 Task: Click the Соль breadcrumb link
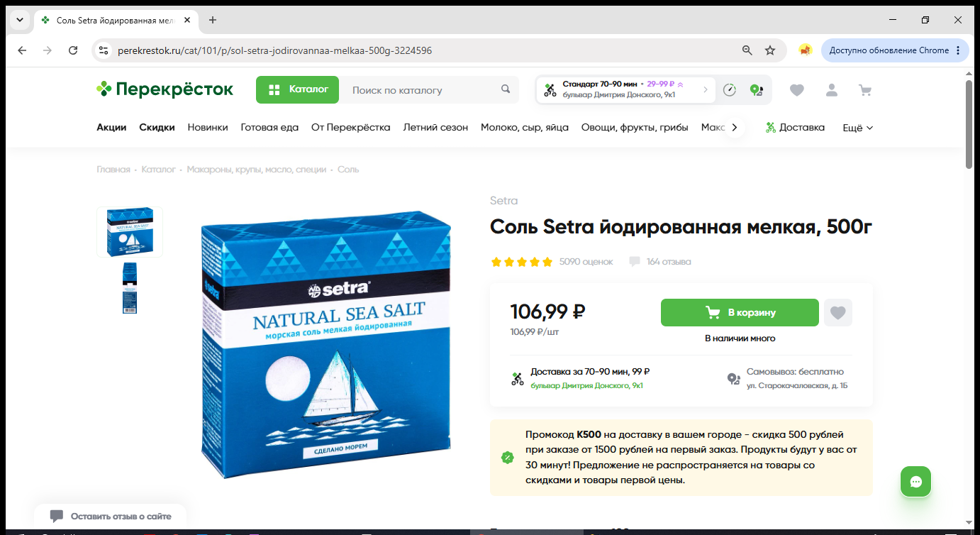pyautogui.click(x=348, y=170)
